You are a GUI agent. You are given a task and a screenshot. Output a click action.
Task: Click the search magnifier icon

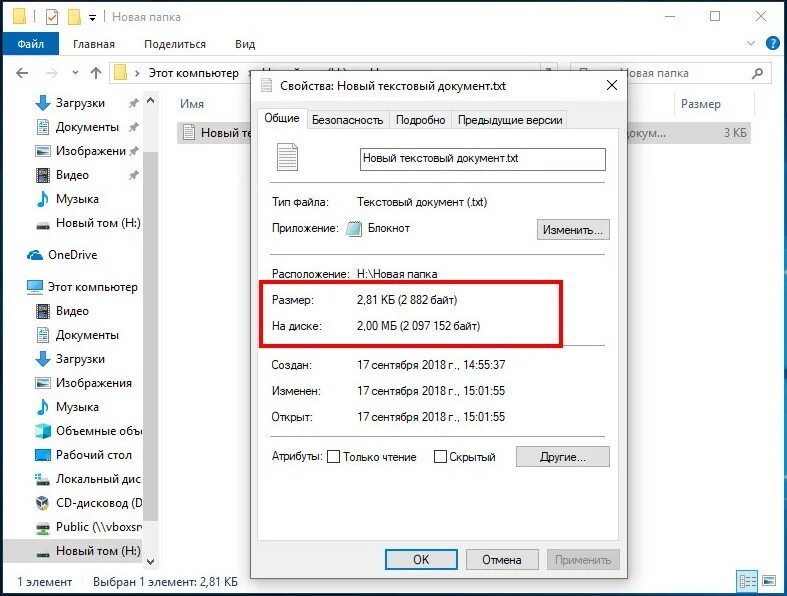coord(757,73)
